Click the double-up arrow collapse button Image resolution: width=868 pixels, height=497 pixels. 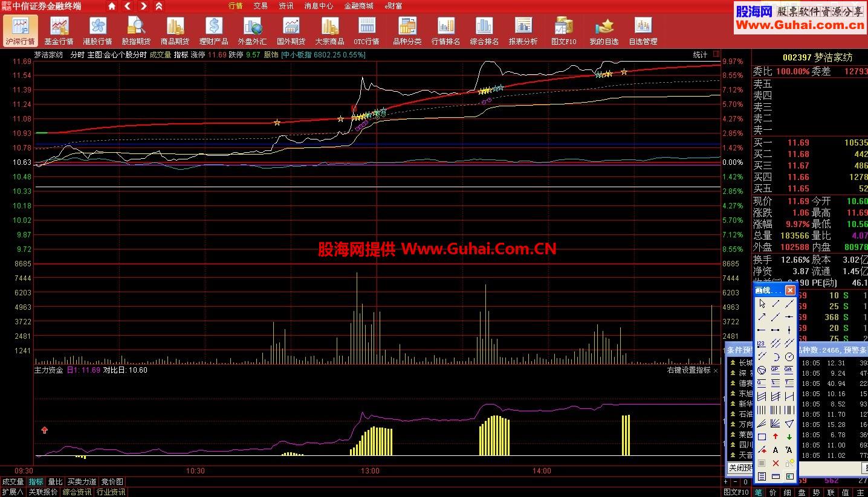[158, 6]
